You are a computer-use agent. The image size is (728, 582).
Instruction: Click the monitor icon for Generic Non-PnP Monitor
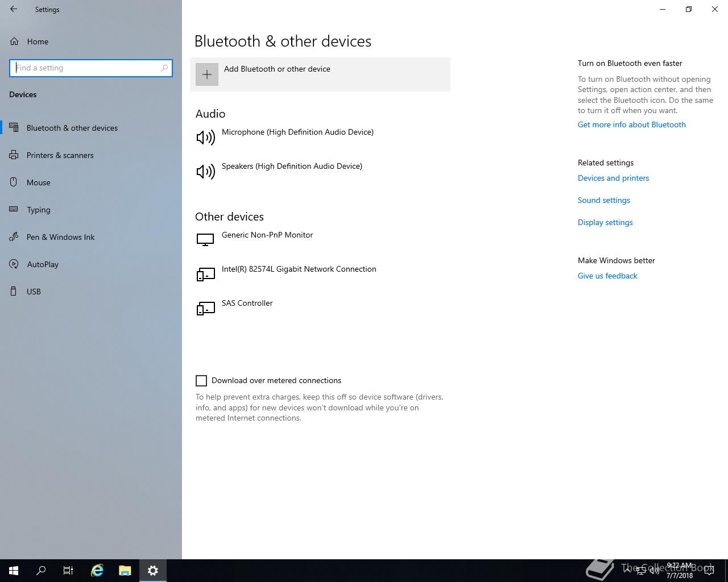coord(205,240)
